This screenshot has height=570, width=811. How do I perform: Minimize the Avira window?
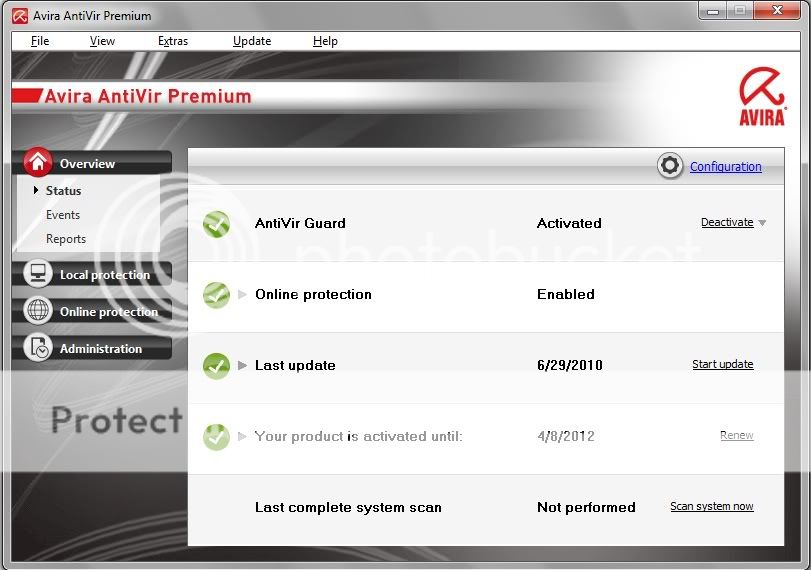pos(713,10)
